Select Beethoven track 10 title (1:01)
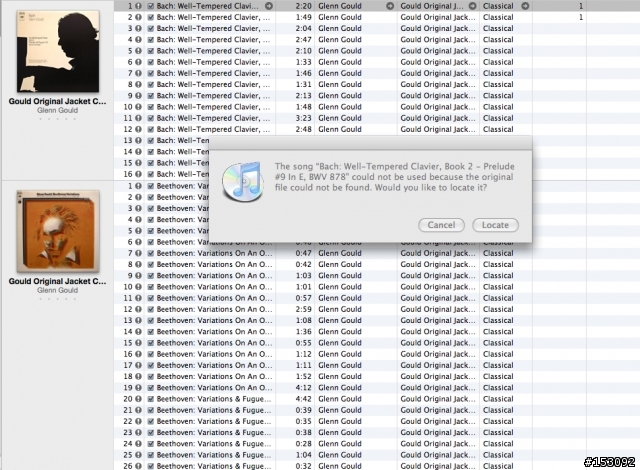640x470 pixels. (x=214, y=287)
